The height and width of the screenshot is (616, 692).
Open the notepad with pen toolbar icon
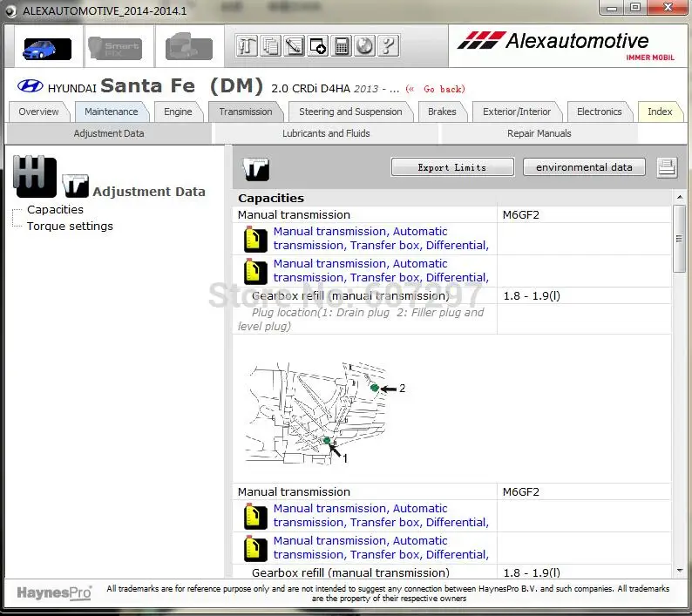click(x=294, y=45)
